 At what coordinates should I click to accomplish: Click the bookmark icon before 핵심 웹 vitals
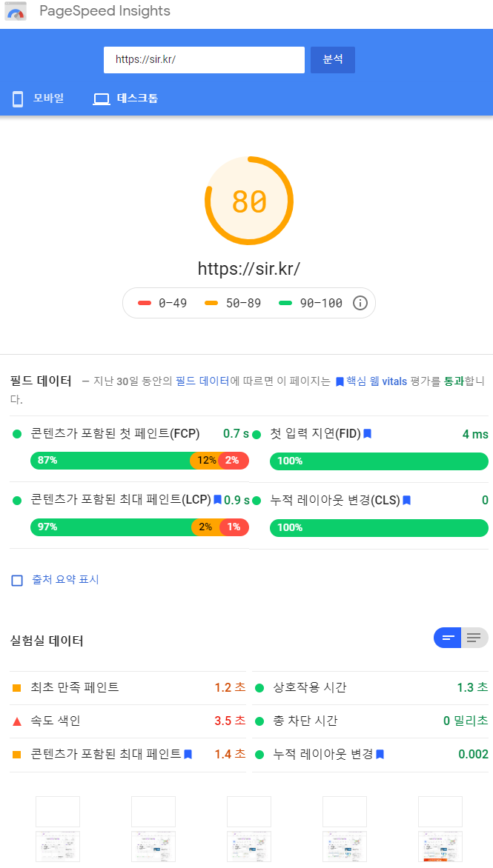click(340, 382)
